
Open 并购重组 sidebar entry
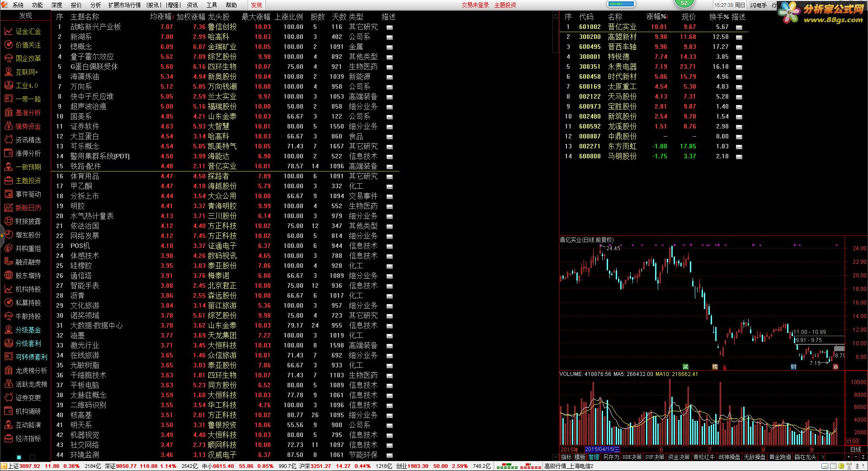23,248
